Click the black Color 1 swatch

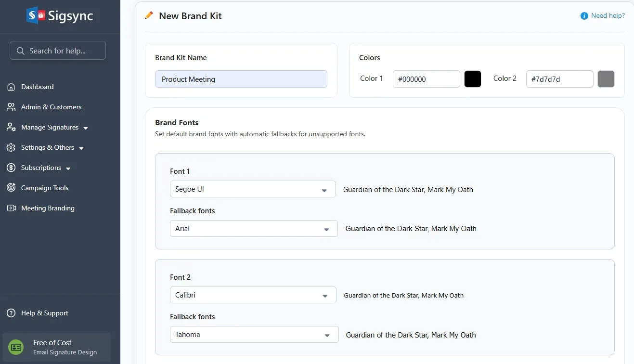[x=473, y=79]
